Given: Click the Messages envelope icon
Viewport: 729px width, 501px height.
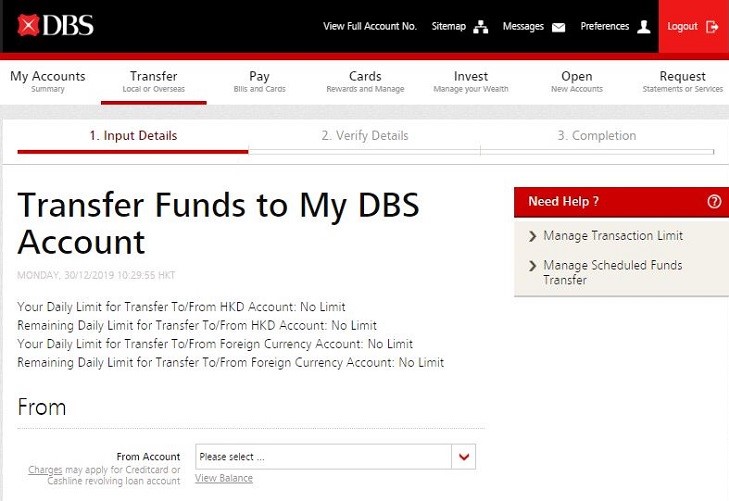Looking at the screenshot, I should coord(558,27).
